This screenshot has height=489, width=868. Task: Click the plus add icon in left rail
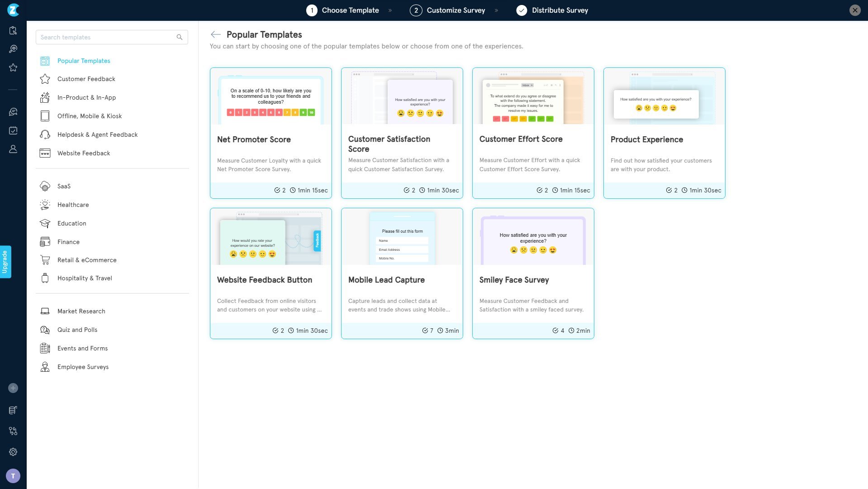(13, 388)
